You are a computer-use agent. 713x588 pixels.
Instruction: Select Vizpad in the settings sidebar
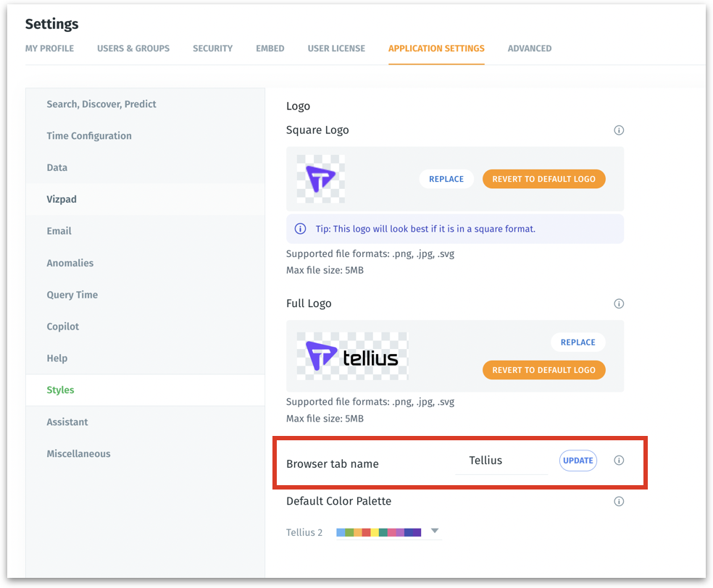62,199
